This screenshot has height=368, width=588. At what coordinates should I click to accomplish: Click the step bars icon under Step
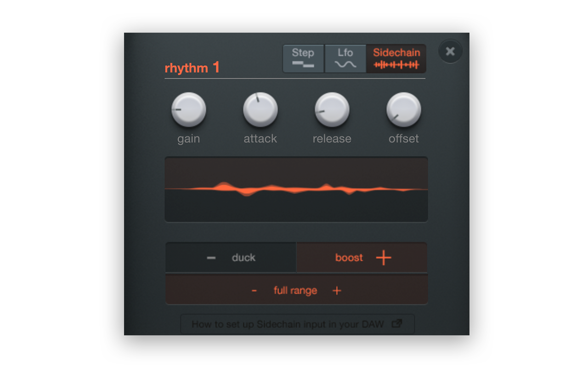(x=303, y=64)
